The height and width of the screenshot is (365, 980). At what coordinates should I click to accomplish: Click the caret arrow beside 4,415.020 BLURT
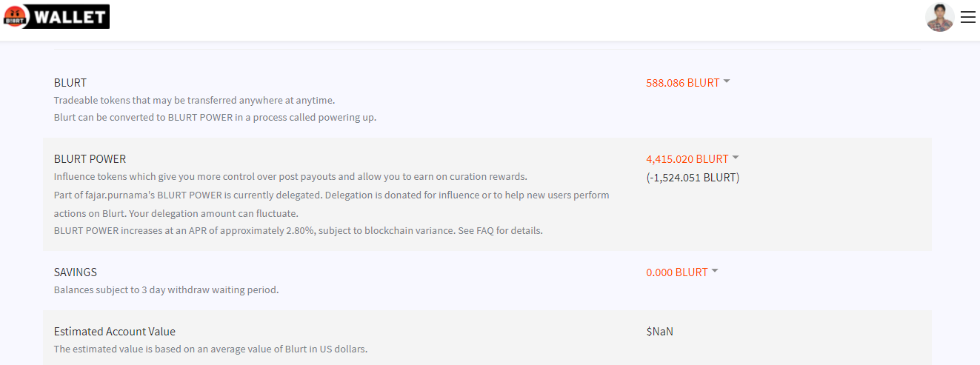tap(736, 158)
